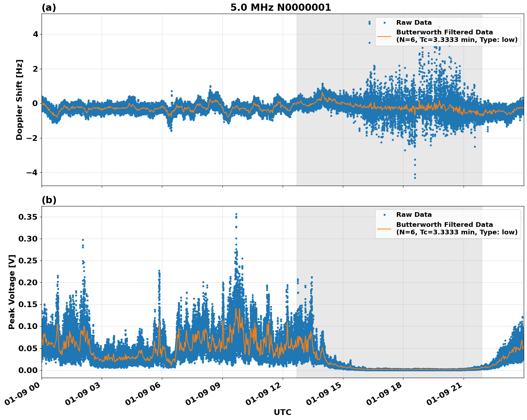Click the panel label (b) marker

click(x=48, y=200)
